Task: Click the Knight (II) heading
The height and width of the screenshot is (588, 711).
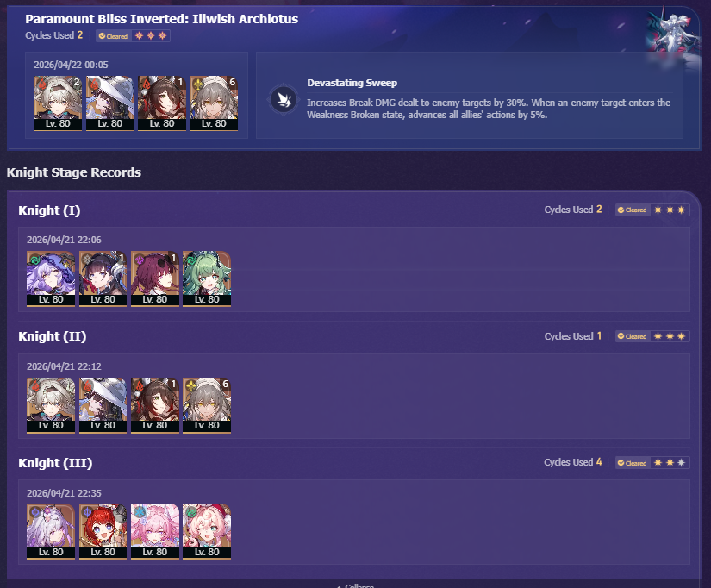Action: point(53,336)
